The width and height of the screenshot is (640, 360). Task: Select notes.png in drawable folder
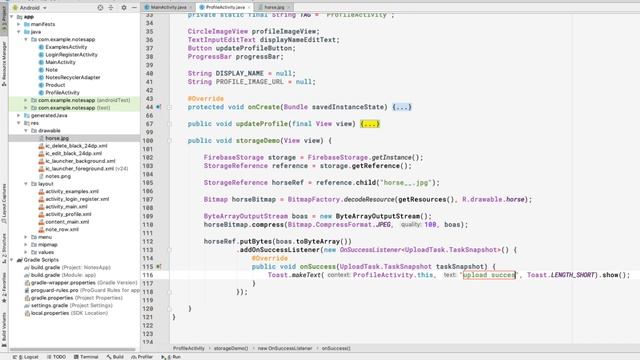point(58,176)
